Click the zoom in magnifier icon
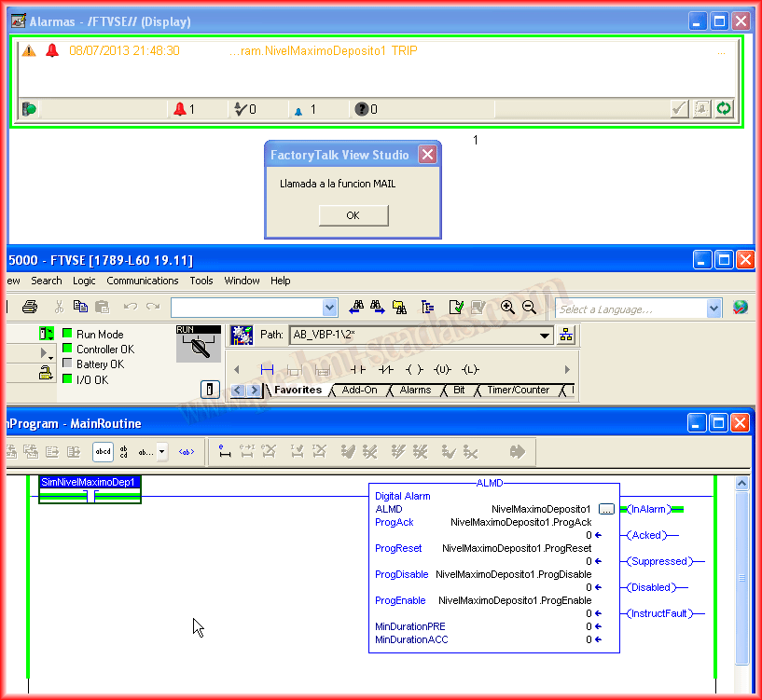Image resolution: width=762 pixels, height=700 pixels. [507, 307]
